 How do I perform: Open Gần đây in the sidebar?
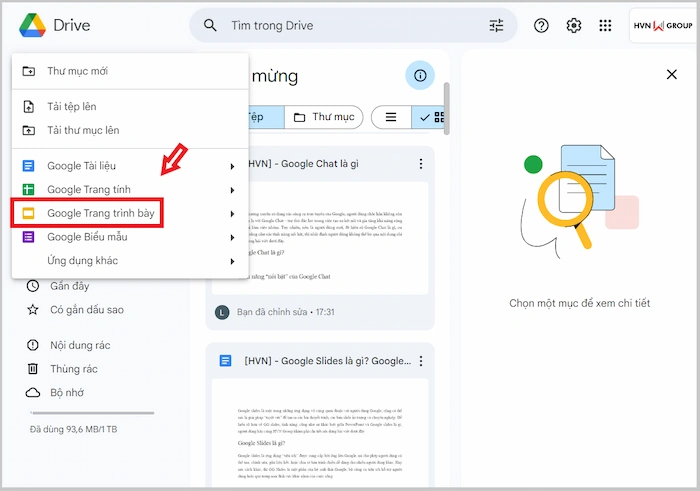point(70,286)
